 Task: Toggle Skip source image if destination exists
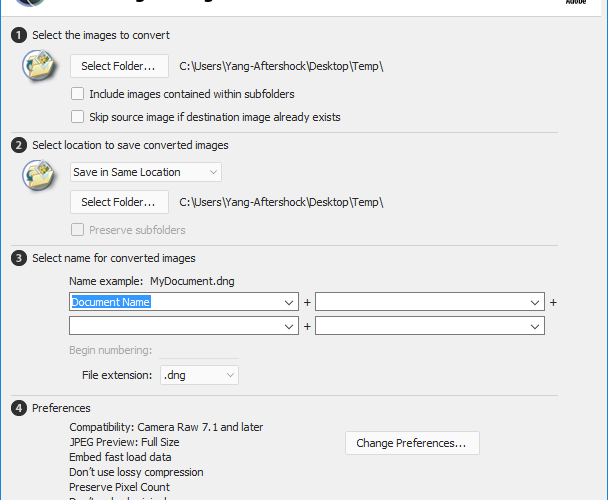pyautogui.click(x=78, y=117)
